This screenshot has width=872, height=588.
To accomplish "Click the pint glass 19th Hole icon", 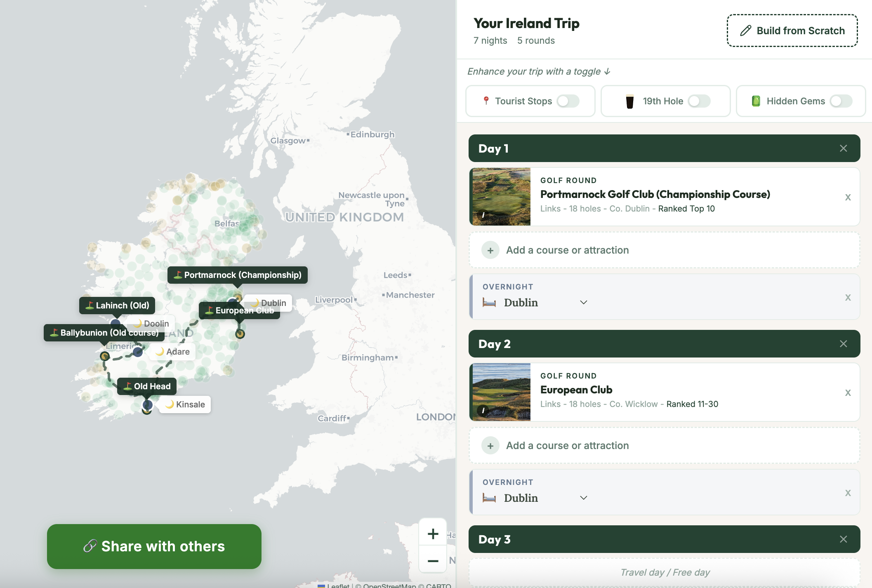I will [629, 101].
